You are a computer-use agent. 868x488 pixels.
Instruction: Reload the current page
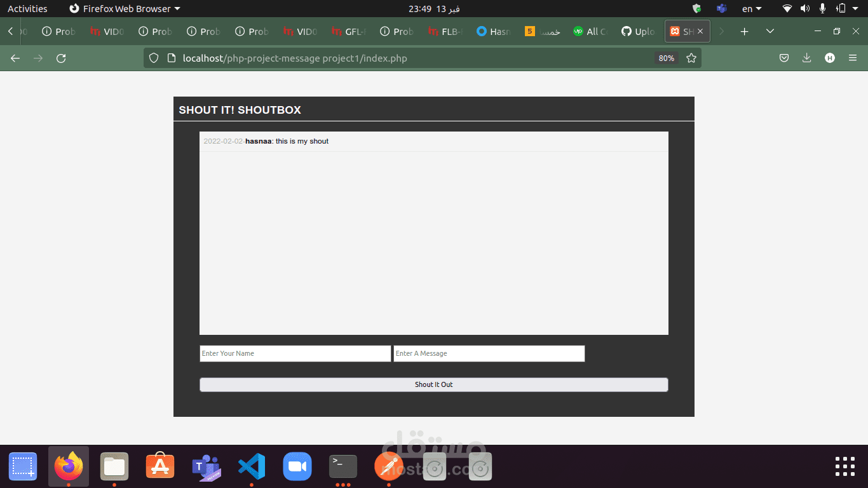pos(61,58)
